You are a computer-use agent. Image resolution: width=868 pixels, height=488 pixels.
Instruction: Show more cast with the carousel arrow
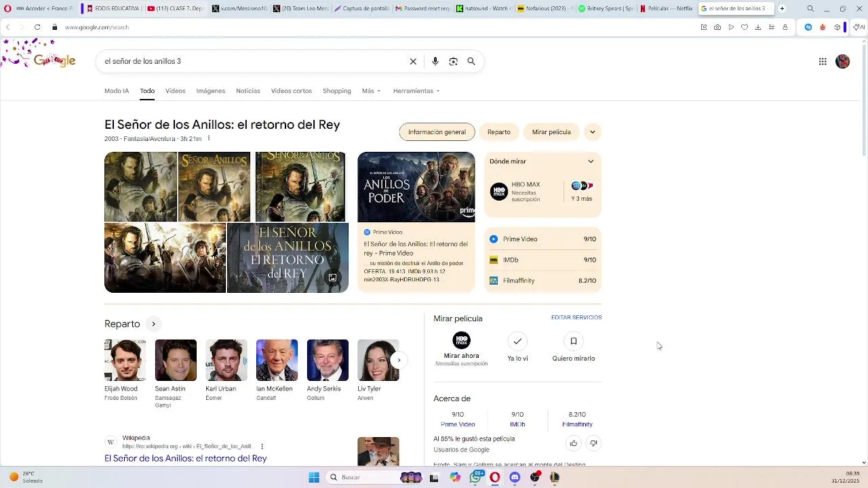[399, 361]
